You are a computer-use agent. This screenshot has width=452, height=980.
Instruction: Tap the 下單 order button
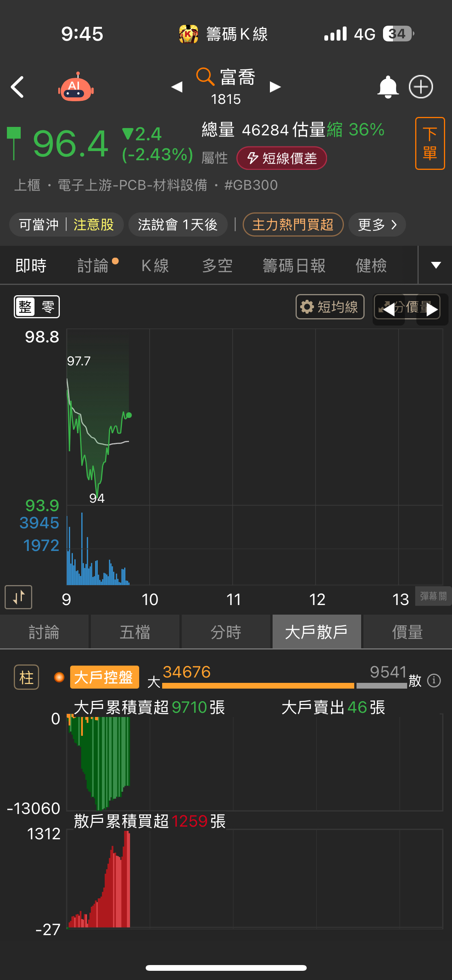[430, 143]
